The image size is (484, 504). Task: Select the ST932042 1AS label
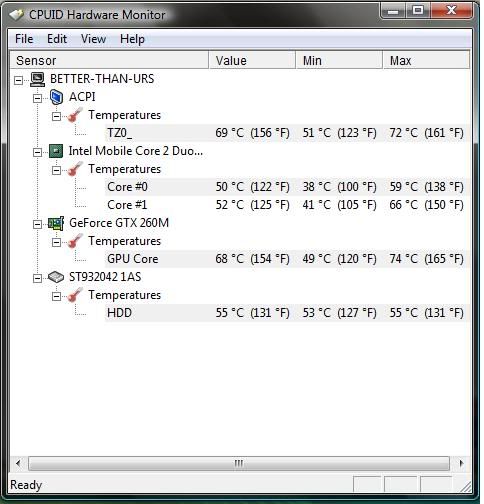(x=105, y=277)
